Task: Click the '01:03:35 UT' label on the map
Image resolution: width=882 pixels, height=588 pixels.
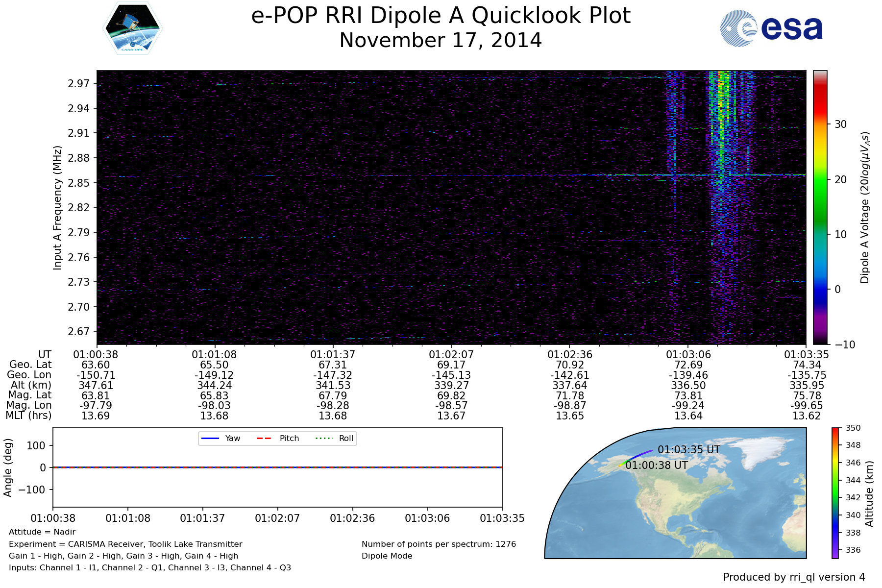Action: [x=688, y=449]
